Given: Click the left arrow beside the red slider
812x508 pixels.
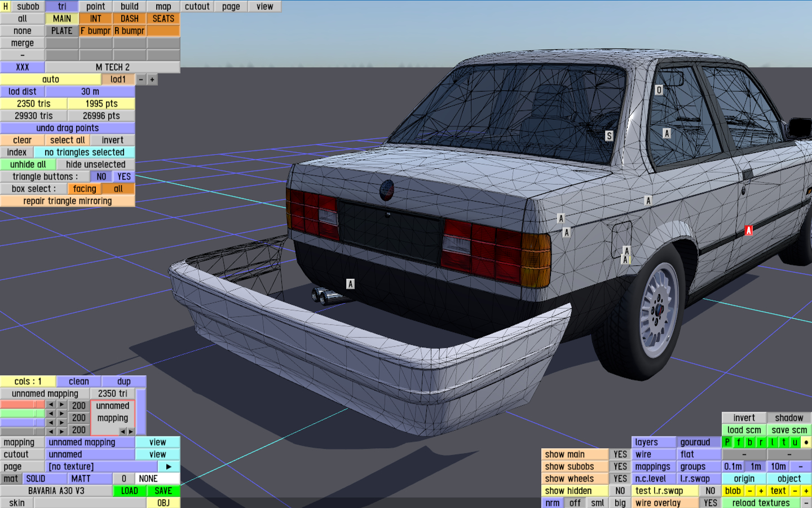Looking at the screenshot, I should tap(51, 405).
